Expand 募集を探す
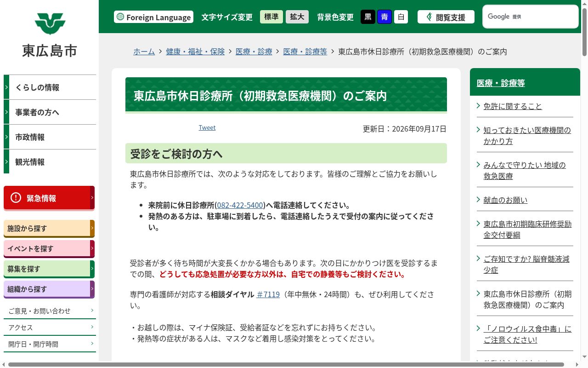This screenshot has height=368, width=588. (49, 269)
